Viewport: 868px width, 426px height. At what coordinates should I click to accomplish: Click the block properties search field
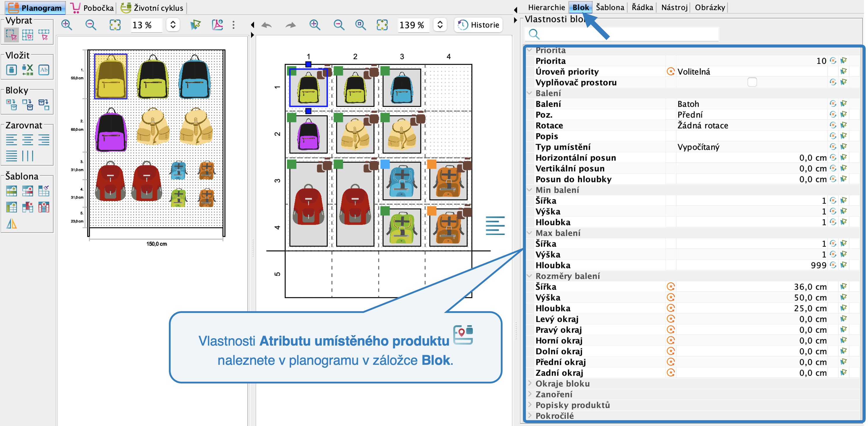[622, 34]
